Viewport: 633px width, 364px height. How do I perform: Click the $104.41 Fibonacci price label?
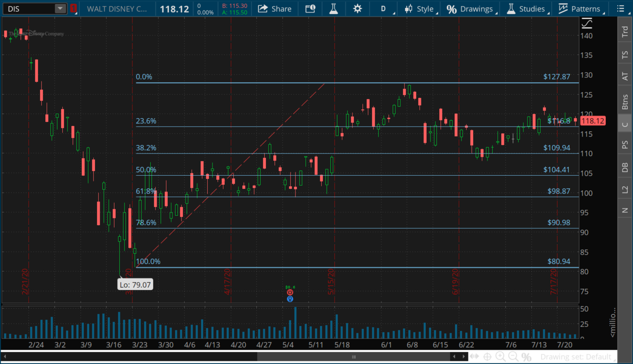[x=557, y=170]
